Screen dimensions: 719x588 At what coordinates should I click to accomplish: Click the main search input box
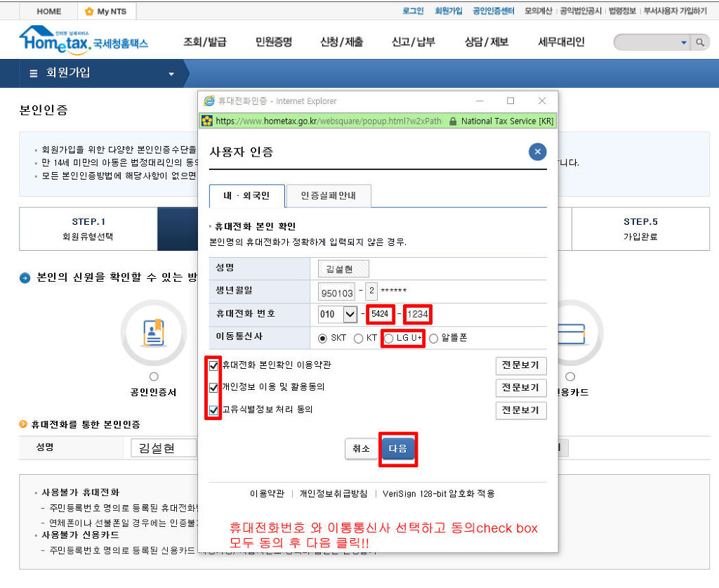[647, 42]
